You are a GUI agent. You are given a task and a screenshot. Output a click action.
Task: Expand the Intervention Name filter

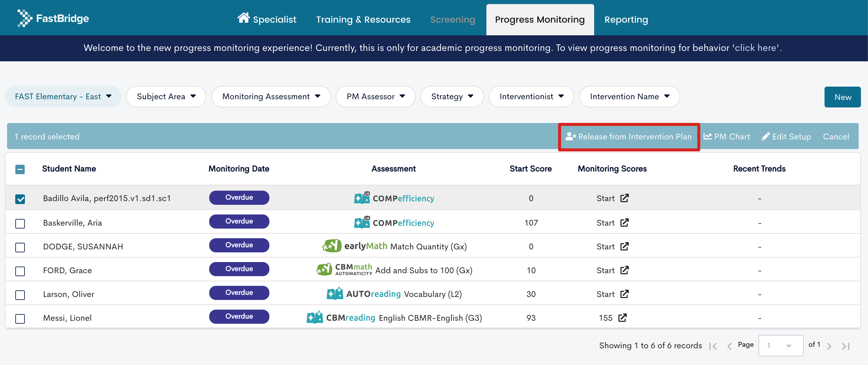point(630,97)
